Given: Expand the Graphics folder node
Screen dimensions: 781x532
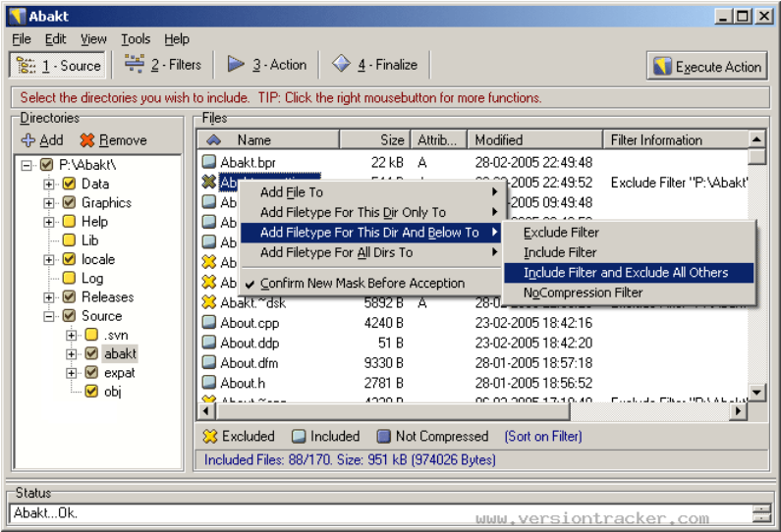Looking at the screenshot, I should click(49, 203).
